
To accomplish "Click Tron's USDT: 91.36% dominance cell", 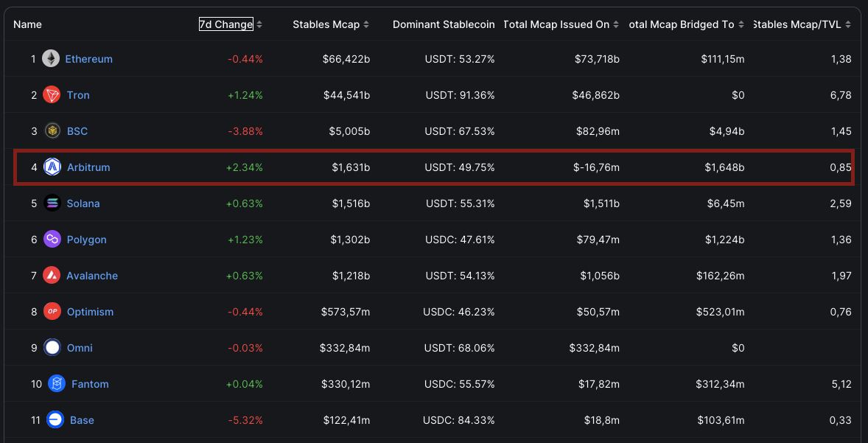I will [460, 95].
